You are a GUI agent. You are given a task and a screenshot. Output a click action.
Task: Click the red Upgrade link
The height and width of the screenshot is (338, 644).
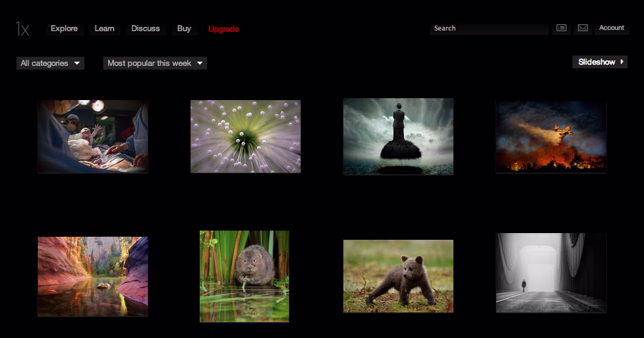pos(224,29)
